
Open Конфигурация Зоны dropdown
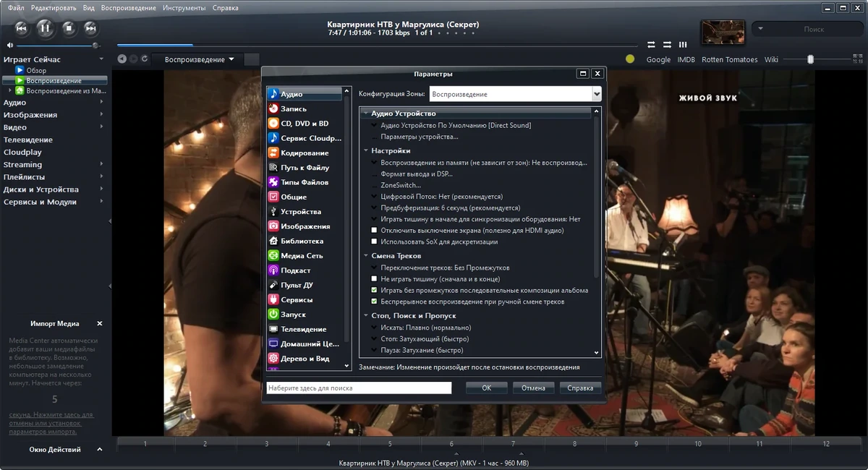[596, 94]
